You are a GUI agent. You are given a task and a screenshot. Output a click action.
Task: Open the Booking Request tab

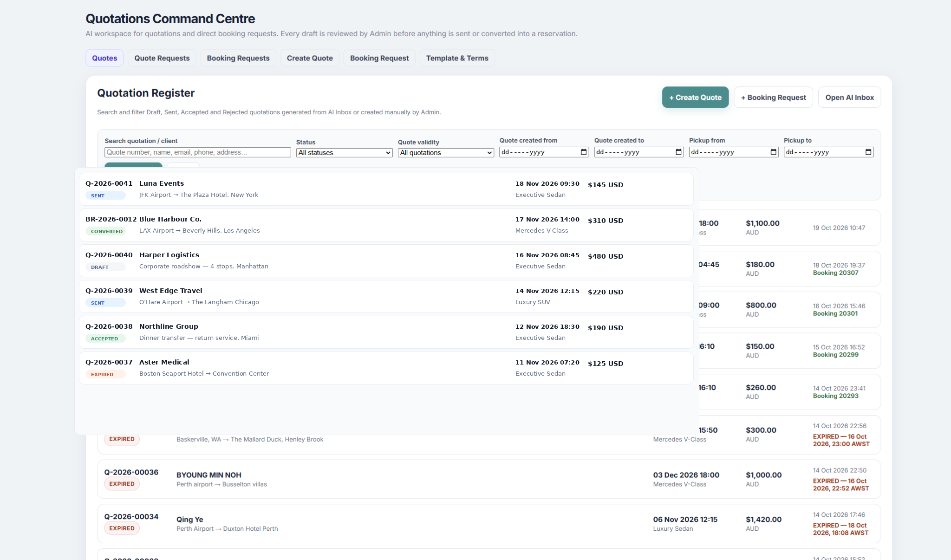click(379, 58)
